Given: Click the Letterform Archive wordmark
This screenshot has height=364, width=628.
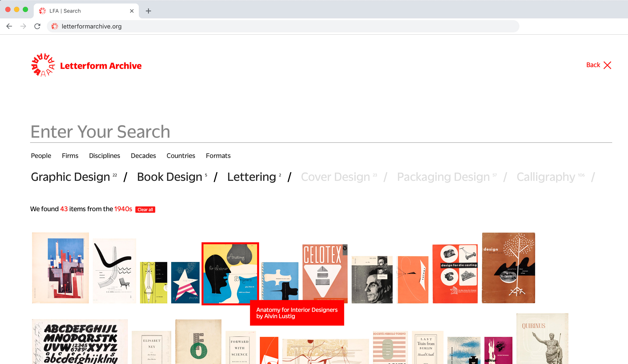Looking at the screenshot, I should tap(101, 65).
